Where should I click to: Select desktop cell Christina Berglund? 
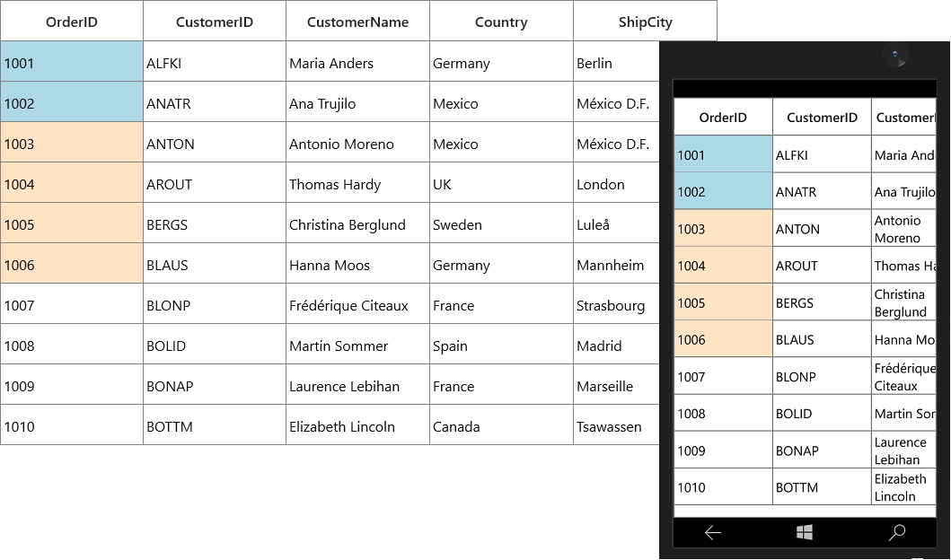click(357, 223)
